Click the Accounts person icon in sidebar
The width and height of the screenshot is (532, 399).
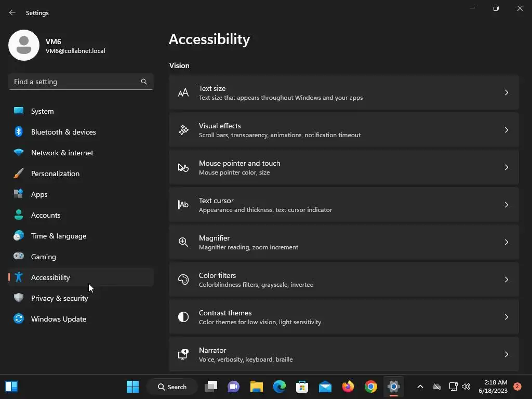[19, 215]
